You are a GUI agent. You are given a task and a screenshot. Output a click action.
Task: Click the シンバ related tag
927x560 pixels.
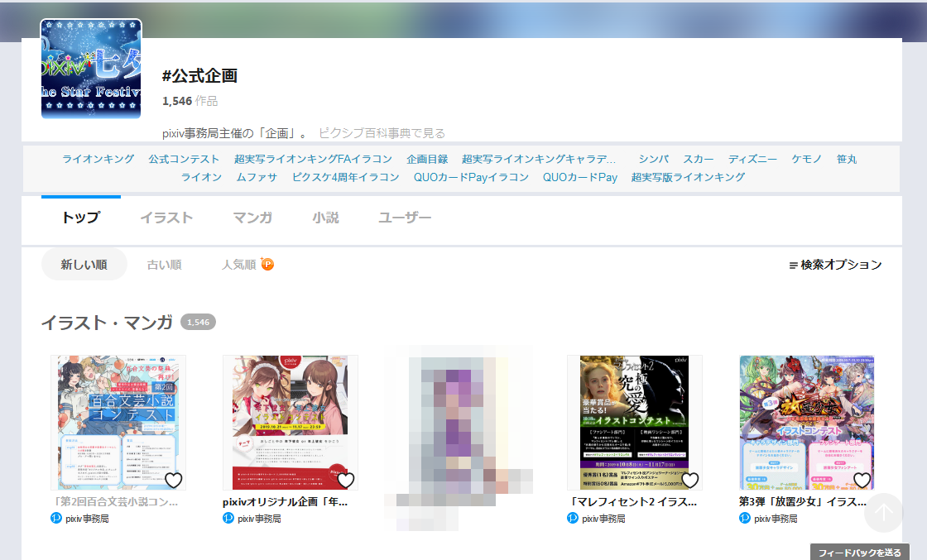tap(653, 159)
